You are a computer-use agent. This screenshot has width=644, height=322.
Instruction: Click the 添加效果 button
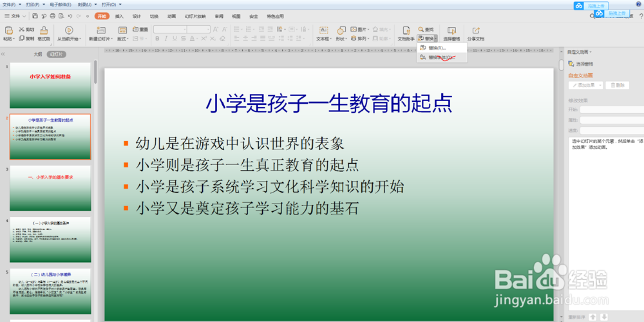coord(585,86)
